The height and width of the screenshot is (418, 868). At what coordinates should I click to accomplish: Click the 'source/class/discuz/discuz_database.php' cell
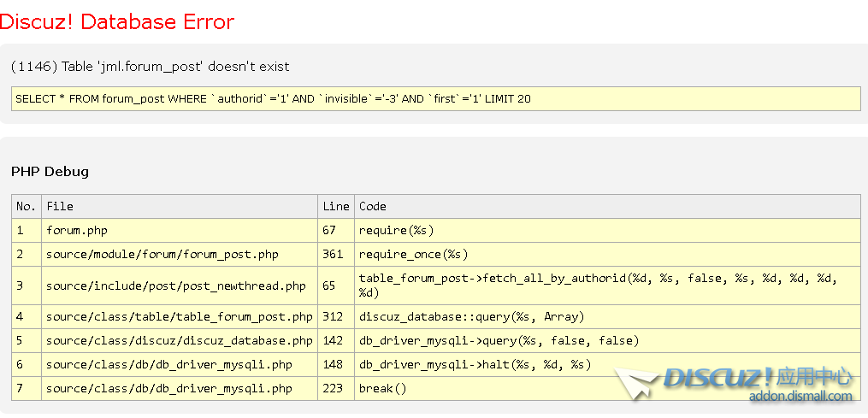click(180, 341)
